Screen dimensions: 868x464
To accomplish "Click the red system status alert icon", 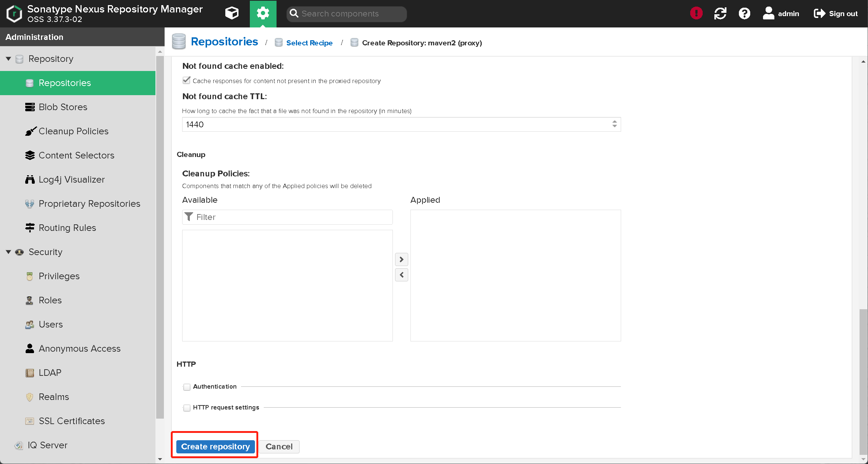I will pyautogui.click(x=696, y=14).
